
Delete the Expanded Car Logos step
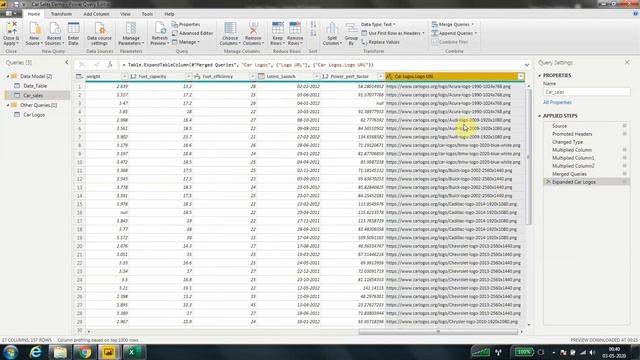coord(548,182)
